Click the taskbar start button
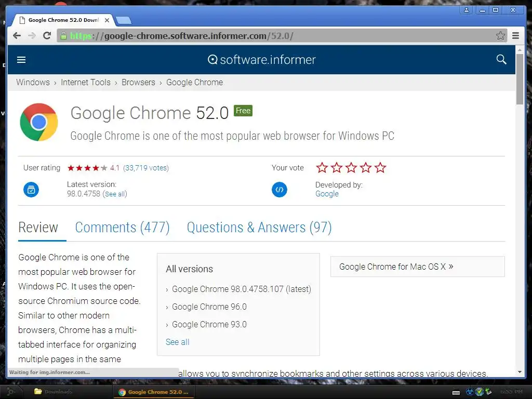 (x=11, y=392)
